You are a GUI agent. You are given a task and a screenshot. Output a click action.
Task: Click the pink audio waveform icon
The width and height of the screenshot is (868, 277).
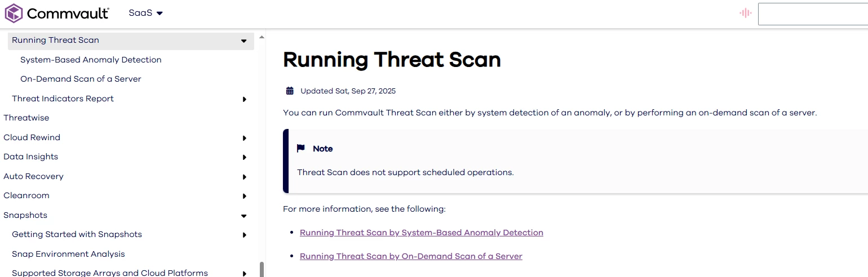746,13
